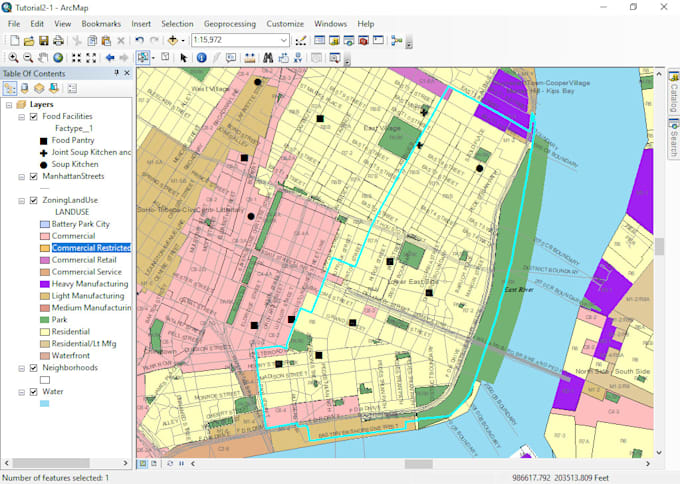680x484 pixels.
Task: Open the ModelBuilder window
Action: [396, 40]
